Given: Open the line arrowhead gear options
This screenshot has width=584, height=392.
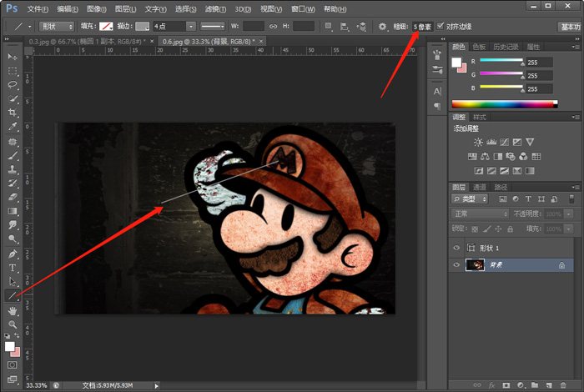Looking at the screenshot, I should click(382, 27).
